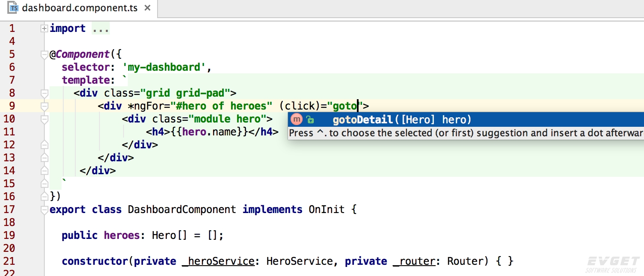
Task: Click the fold end marker on line 16
Action: [44, 197]
